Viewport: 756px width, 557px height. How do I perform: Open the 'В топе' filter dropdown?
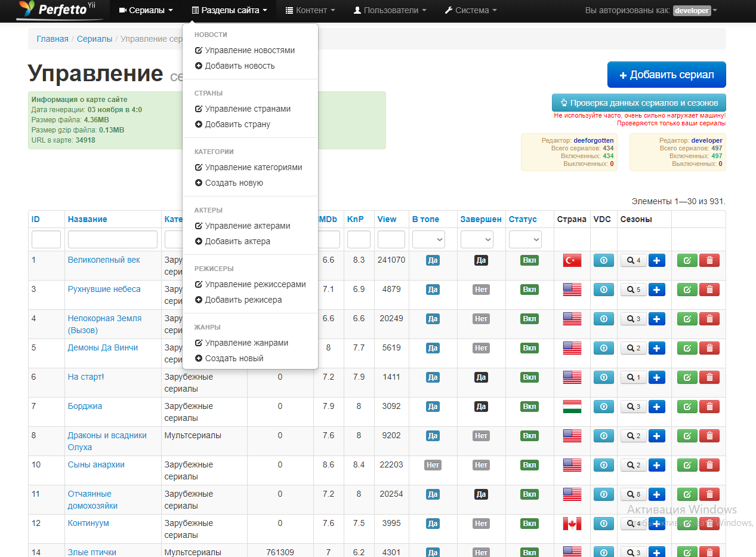(428, 239)
